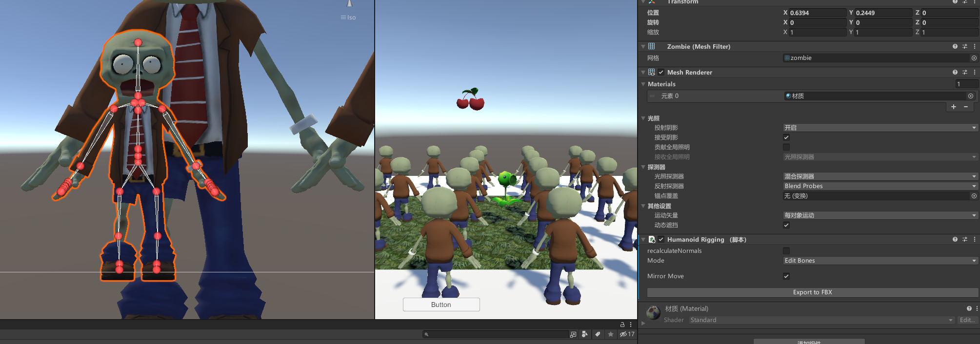Remove material element with minus button
This screenshot has height=344, width=980.
(x=966, y=107)
